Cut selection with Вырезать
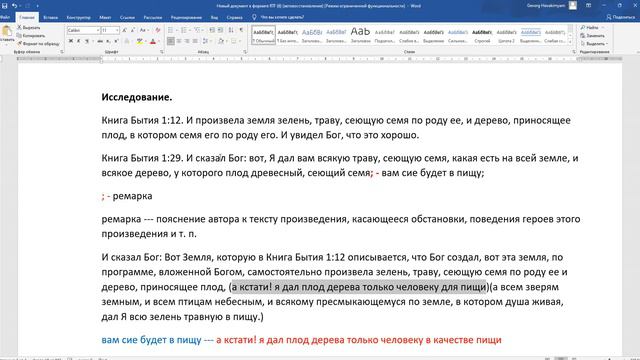This screenshot has width=640, height=360. click(x=29, y=27)
